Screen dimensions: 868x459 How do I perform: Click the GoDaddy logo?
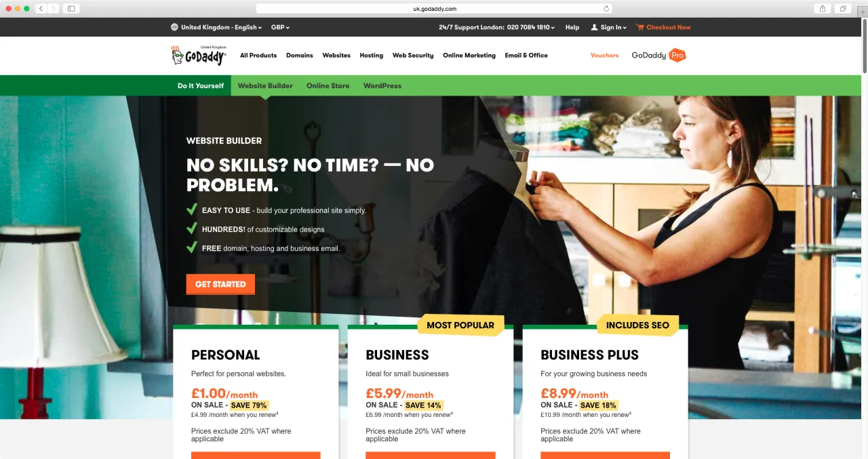point(199,55)
